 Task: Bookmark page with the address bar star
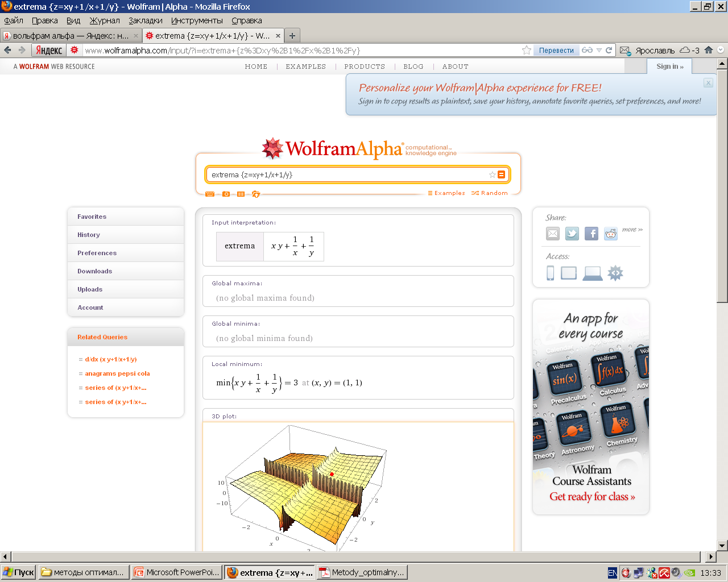coord(527,50)
